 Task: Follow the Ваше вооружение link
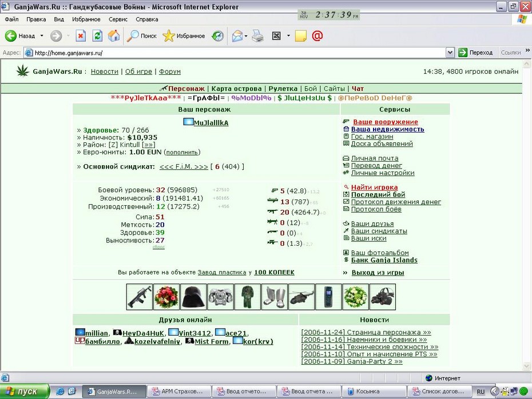(386, 122)
